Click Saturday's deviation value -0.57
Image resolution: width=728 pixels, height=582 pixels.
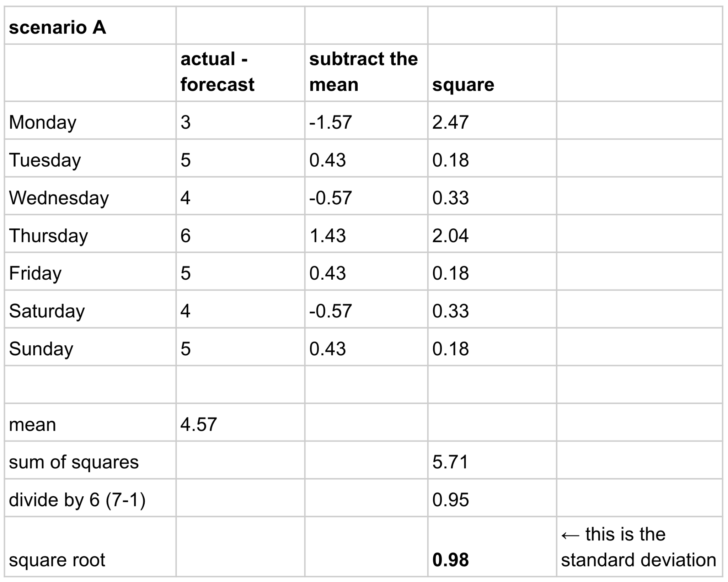(x=330, y=311)
